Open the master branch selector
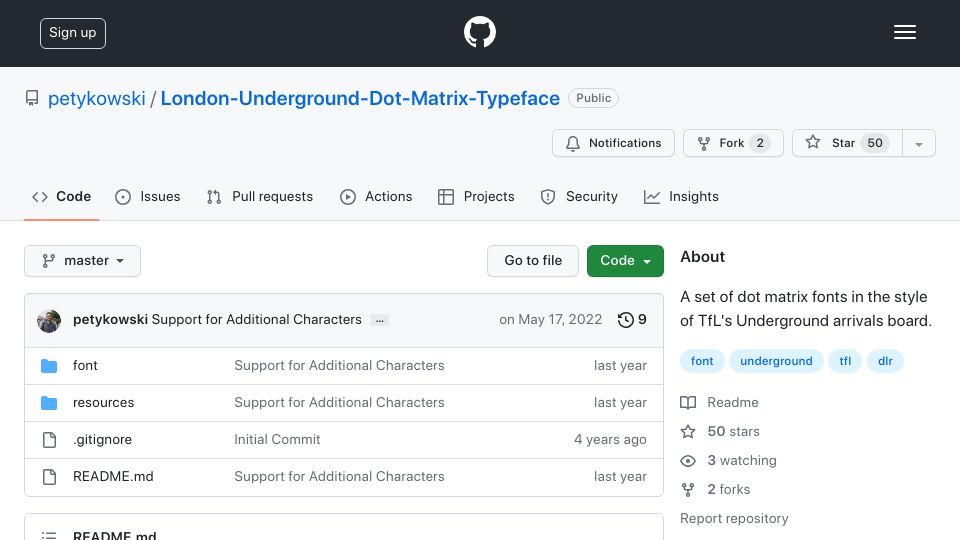The image size is (960, 540). (x=83, y=261)
